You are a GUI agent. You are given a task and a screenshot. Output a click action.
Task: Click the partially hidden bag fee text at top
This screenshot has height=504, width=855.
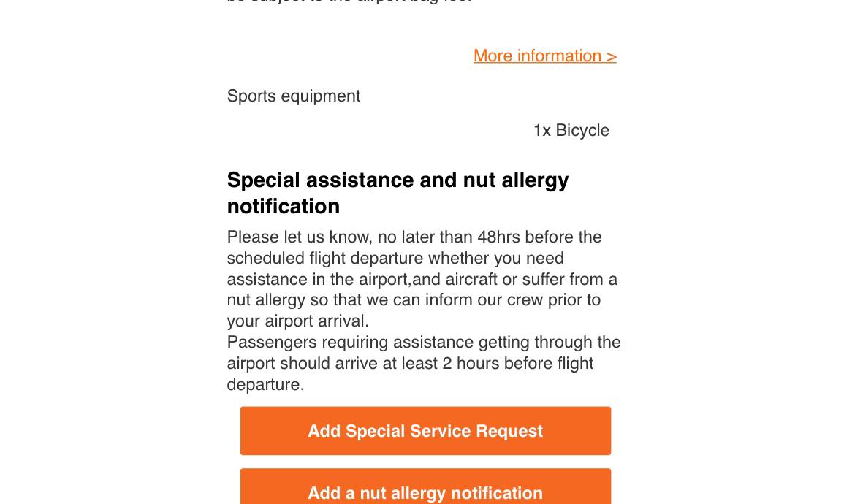pos(349,2)
